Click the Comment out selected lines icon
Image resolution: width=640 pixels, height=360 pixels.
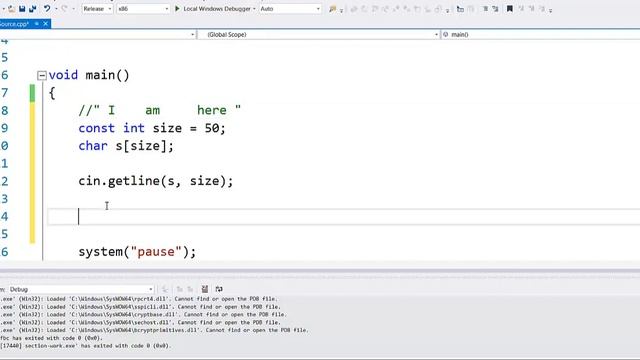coord(485,9)
